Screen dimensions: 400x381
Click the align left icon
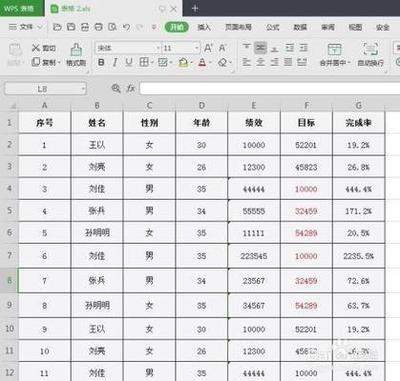tap(246, 62)
